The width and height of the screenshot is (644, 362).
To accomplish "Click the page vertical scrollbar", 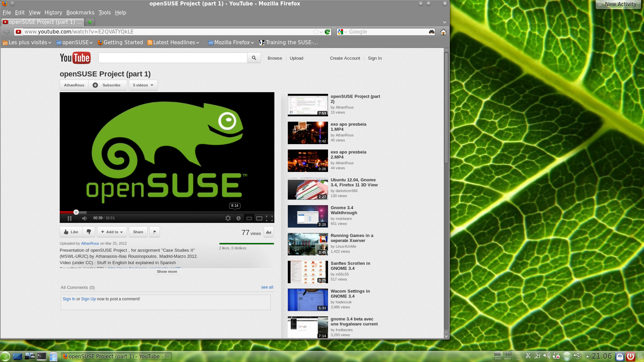I will point(446,108).
